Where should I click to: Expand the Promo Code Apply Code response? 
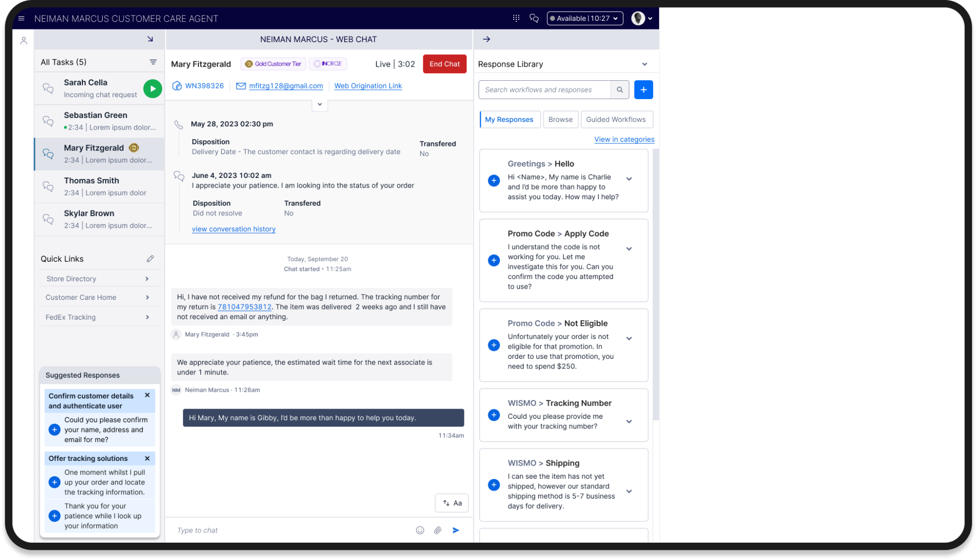coord(629,249)
